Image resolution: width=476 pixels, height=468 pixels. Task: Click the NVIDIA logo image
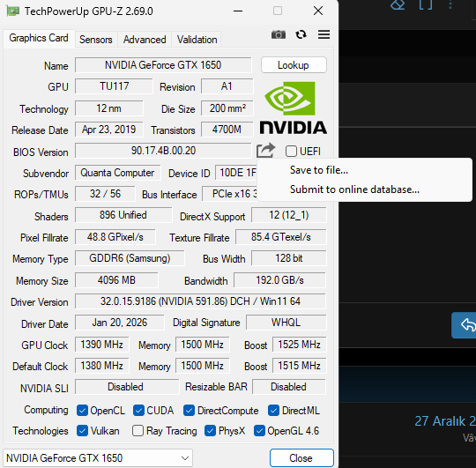293,108
